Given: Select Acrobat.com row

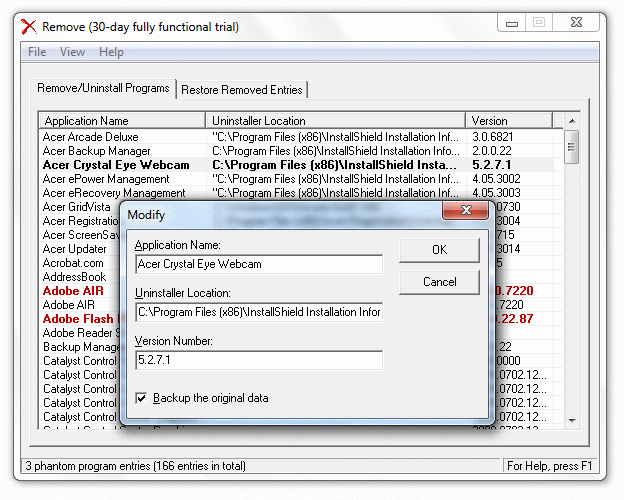Looking at the screenshot, I should (x=73, y=263).
